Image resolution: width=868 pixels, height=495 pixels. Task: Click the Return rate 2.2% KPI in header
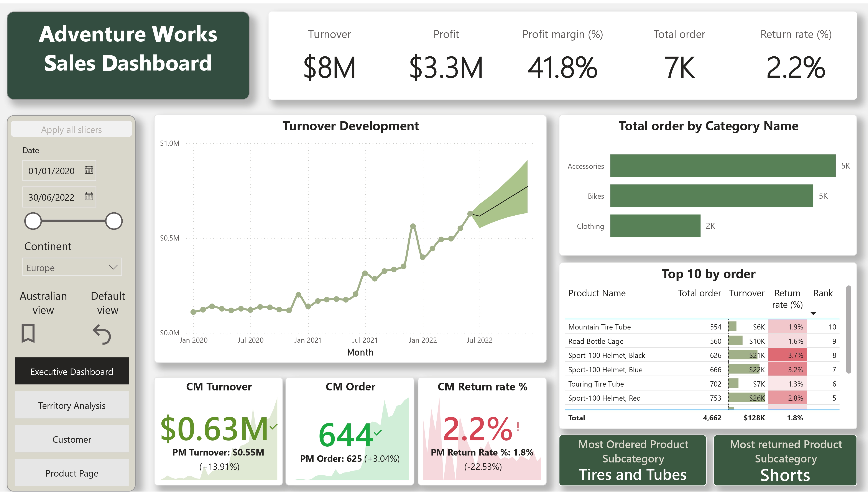point(796,55)
